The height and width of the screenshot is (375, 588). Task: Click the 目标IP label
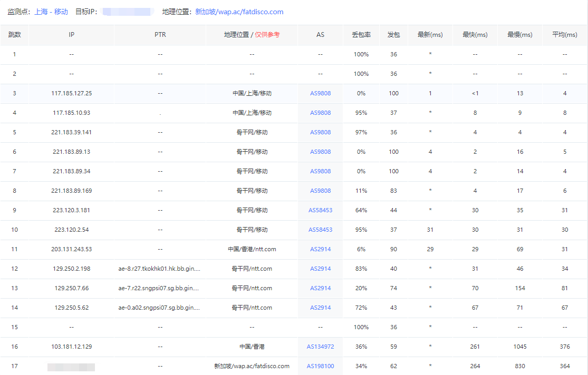[86, 12]
